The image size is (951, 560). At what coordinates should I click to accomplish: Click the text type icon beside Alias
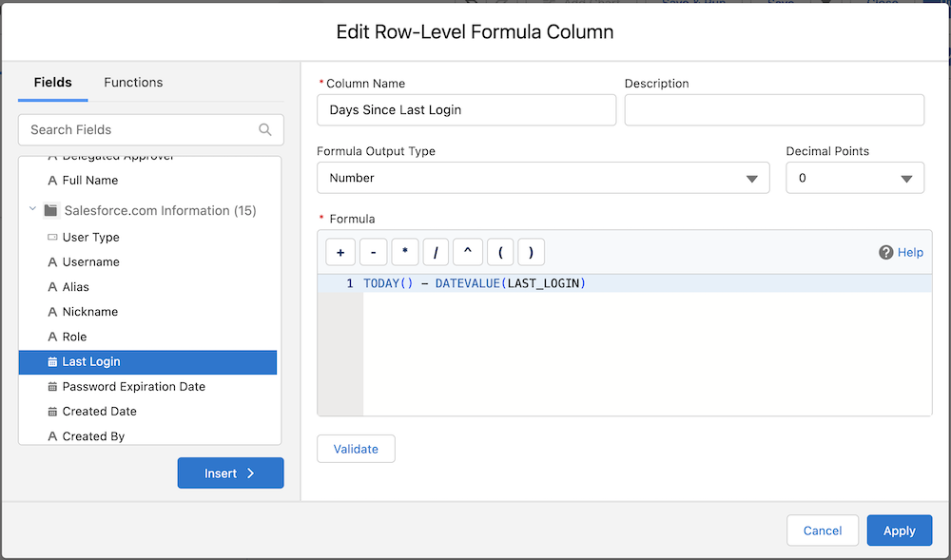pos(52,287)
